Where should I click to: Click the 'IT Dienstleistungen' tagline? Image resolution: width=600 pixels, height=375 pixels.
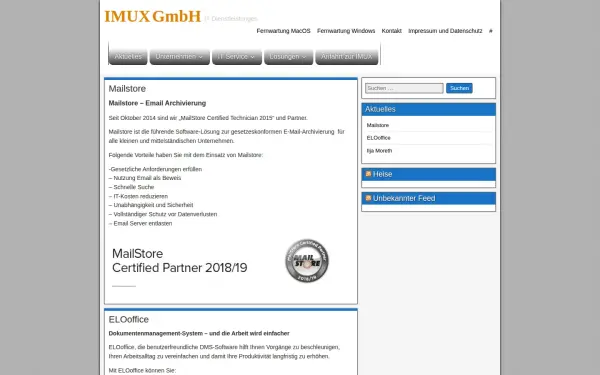tap(231, 19)
